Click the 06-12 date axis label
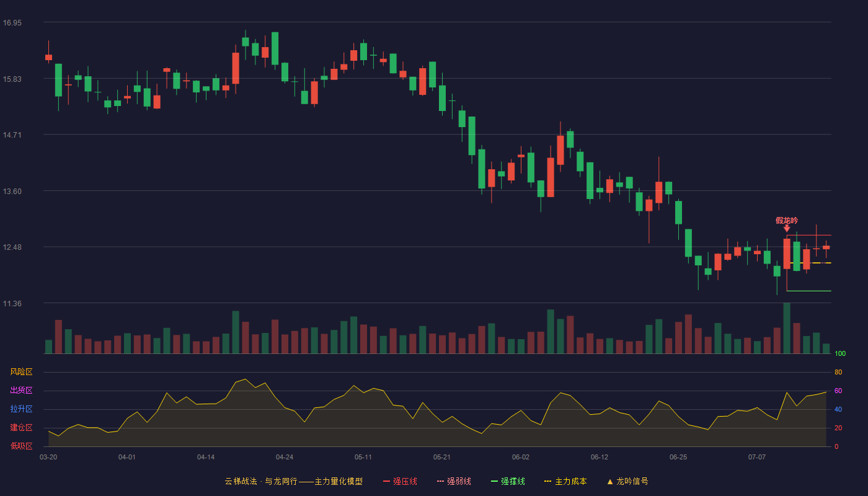This screenshot has width=868, height=496. [600, 457]
